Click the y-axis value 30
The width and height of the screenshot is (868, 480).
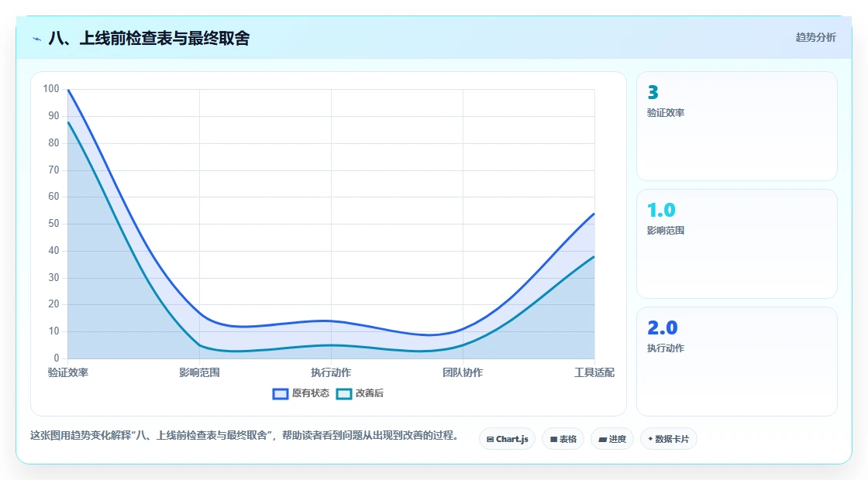tap(53, 278)
